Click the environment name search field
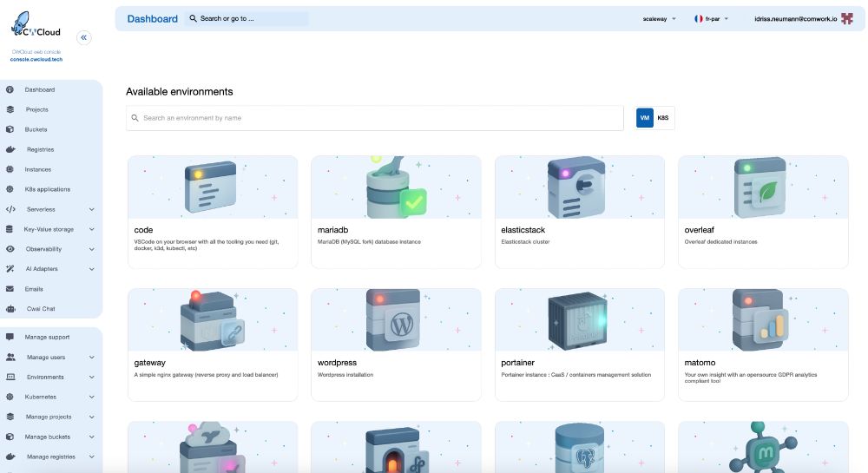 [x=375, y=118]
